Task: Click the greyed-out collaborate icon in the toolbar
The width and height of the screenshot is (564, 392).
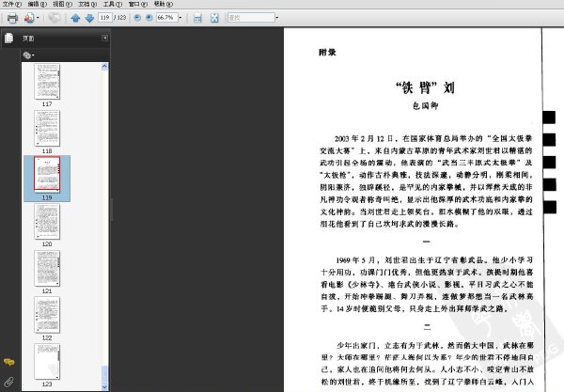Action: (55, 18)
